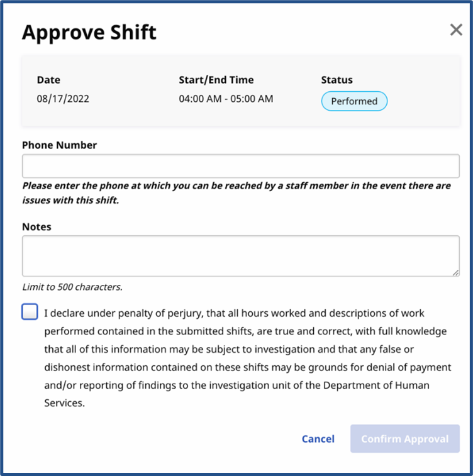Click the Phone Number input field
The height and width of the screenshot is (476, 473).
240,167
